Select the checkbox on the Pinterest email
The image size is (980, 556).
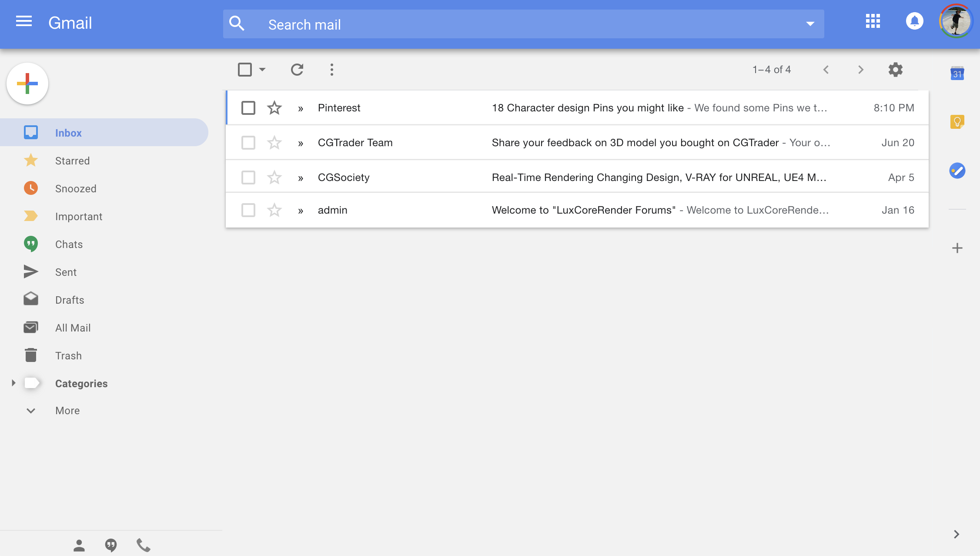pos(248,107)
